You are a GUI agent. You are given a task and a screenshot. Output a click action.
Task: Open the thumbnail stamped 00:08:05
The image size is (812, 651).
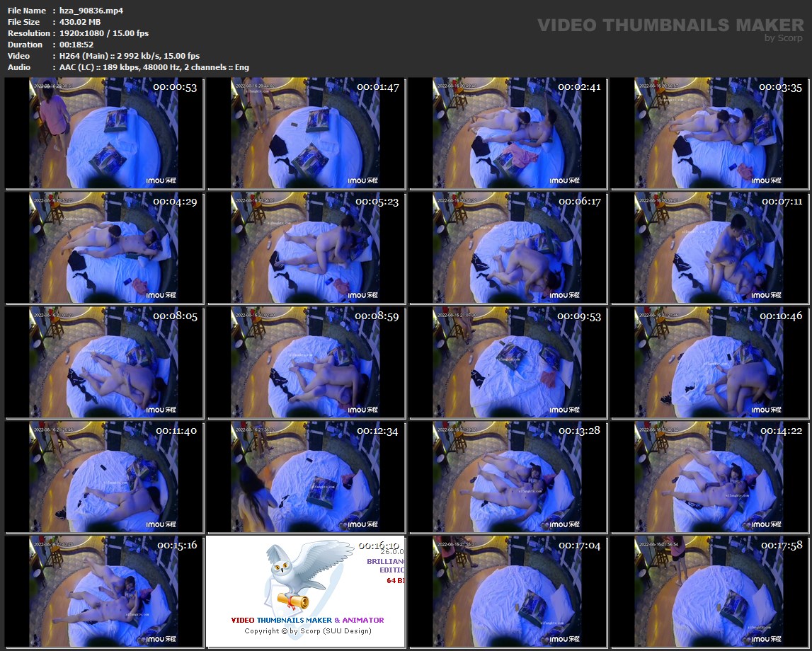104,362
